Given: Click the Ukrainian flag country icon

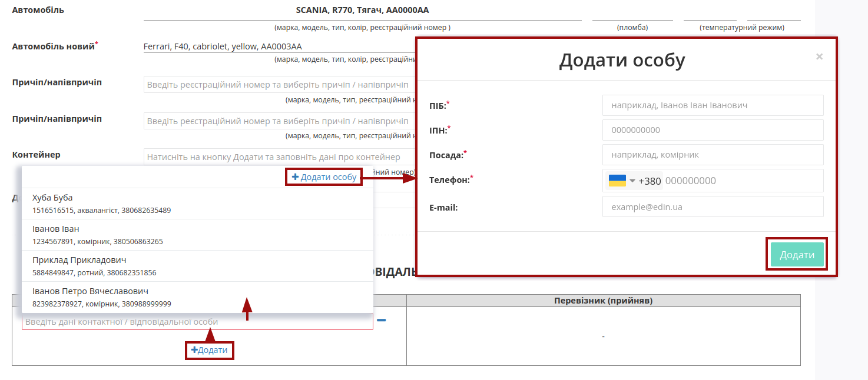Looking at the screenshot, I should click(617, 181).
